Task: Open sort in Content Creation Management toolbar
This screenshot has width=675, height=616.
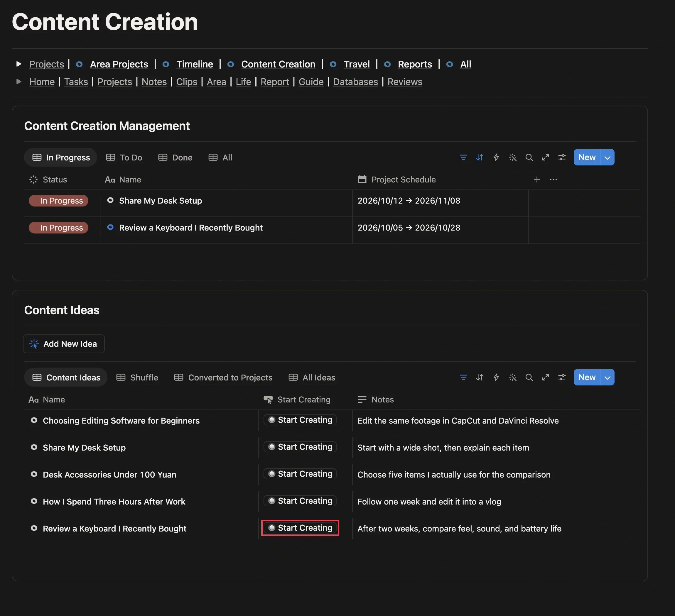Action: tap(480, 157)
